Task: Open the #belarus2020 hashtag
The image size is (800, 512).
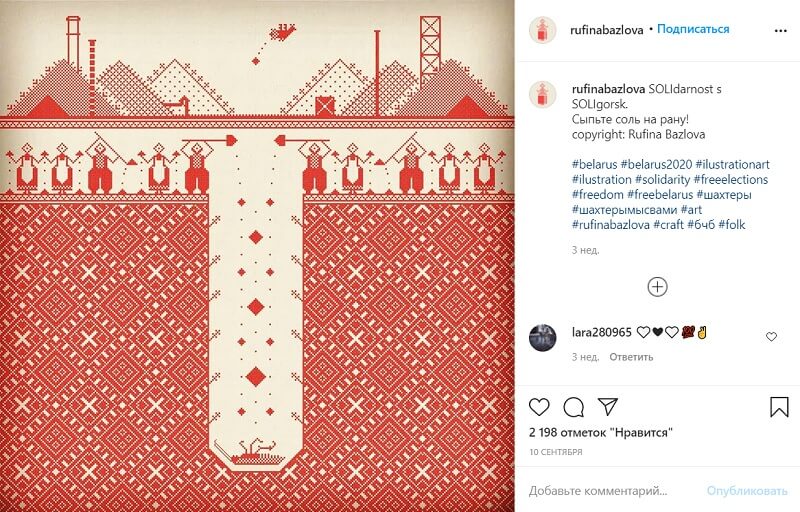Action: pyautogui.click(x=656, y=164)
